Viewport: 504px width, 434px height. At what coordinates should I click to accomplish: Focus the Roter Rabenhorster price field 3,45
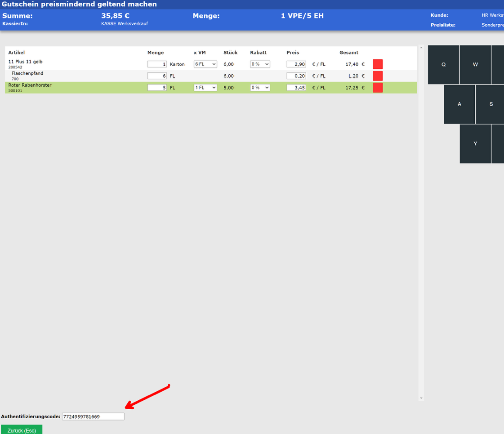click(x=296, y=88)
